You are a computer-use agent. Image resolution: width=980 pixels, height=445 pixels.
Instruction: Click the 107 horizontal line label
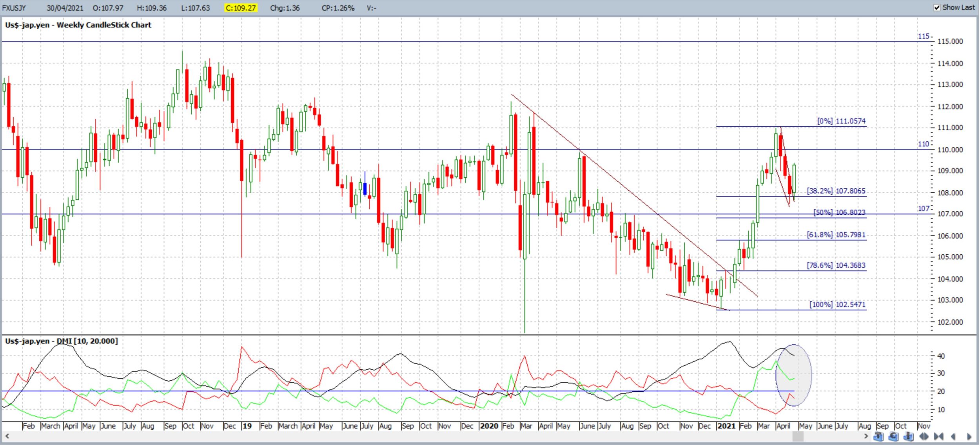(x=924, y=208)
